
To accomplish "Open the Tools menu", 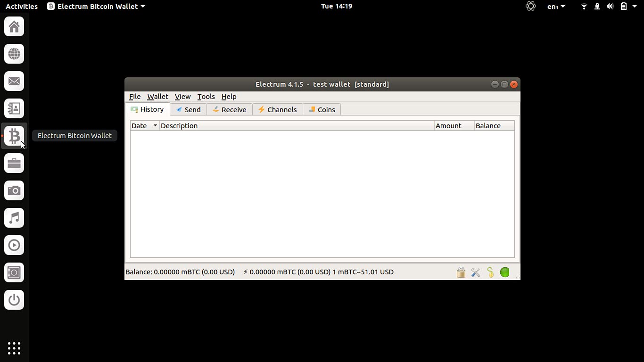I will click(x=206, y=97).
